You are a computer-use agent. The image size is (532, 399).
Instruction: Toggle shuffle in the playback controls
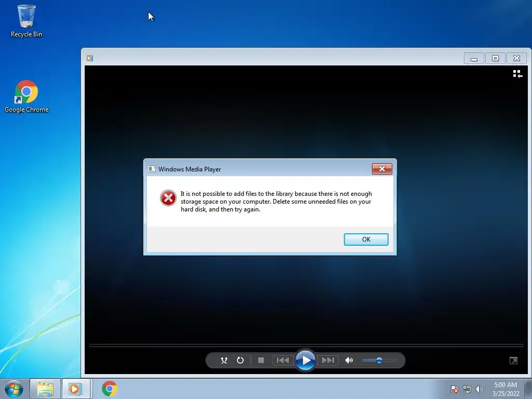point(224,361)
